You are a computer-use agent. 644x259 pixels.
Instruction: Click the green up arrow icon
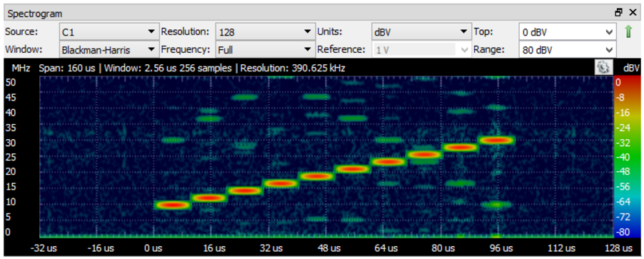pyautogui.click(x=628, y=32)
